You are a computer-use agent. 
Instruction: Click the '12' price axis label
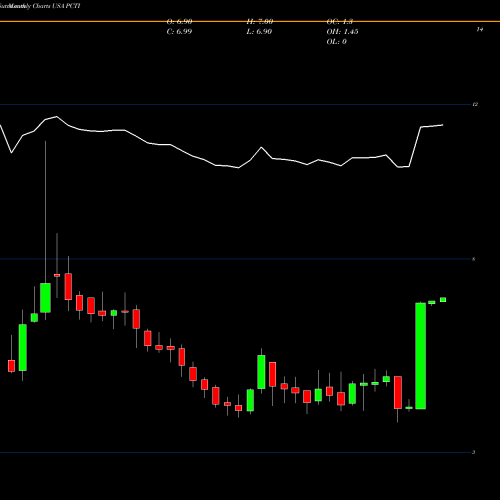475,104
